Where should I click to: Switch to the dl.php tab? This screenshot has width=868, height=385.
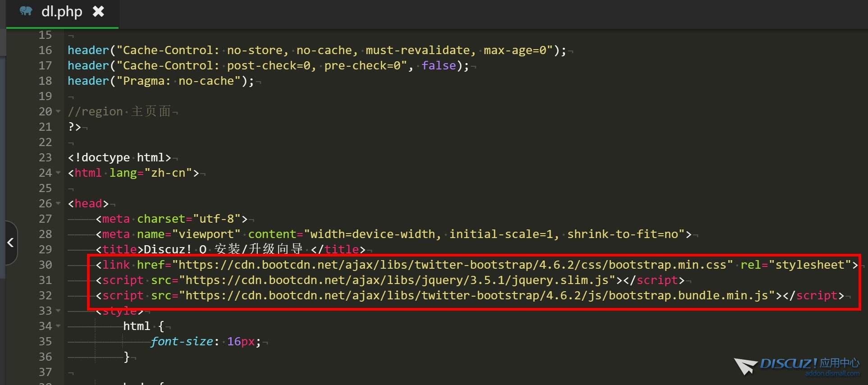pos(62,12)
